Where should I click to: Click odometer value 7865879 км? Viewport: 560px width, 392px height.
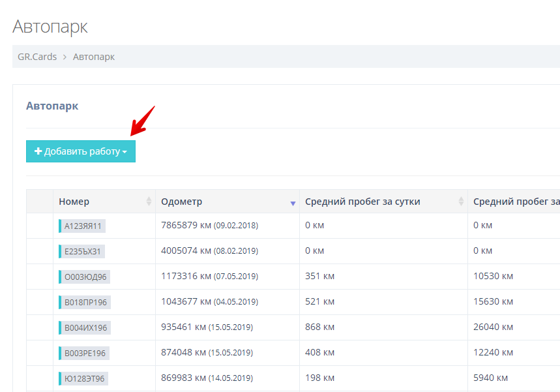point(186,226)
